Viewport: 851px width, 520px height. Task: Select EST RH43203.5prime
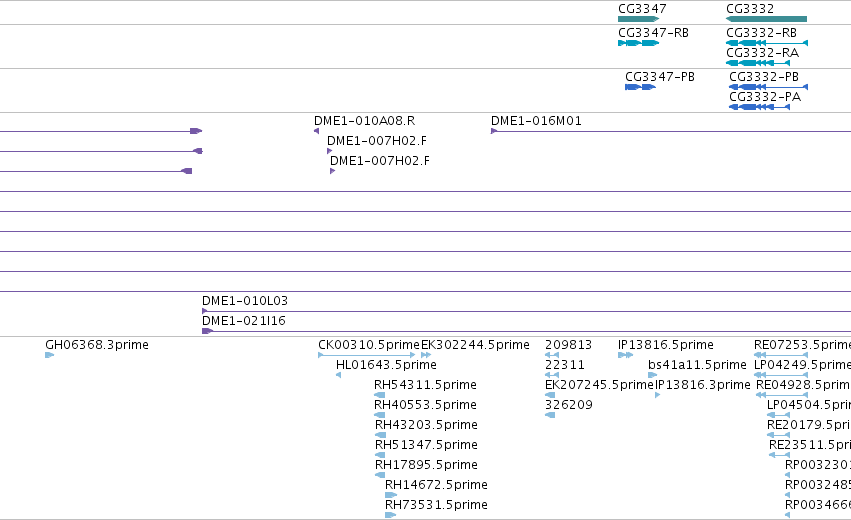click(427, 425)
